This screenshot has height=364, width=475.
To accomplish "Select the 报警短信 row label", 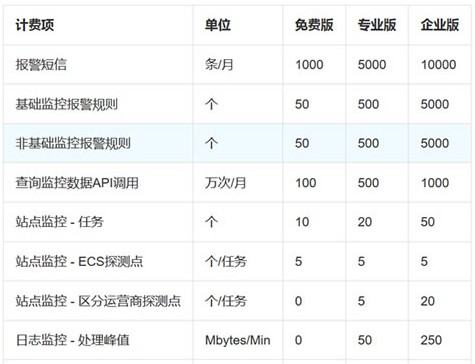I will pos(41,64).
